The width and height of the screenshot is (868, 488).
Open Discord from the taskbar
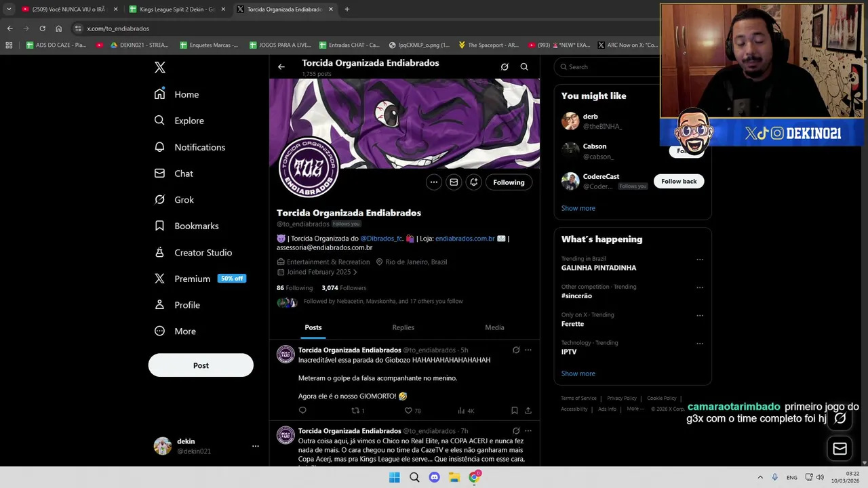(x=434, y=477)
